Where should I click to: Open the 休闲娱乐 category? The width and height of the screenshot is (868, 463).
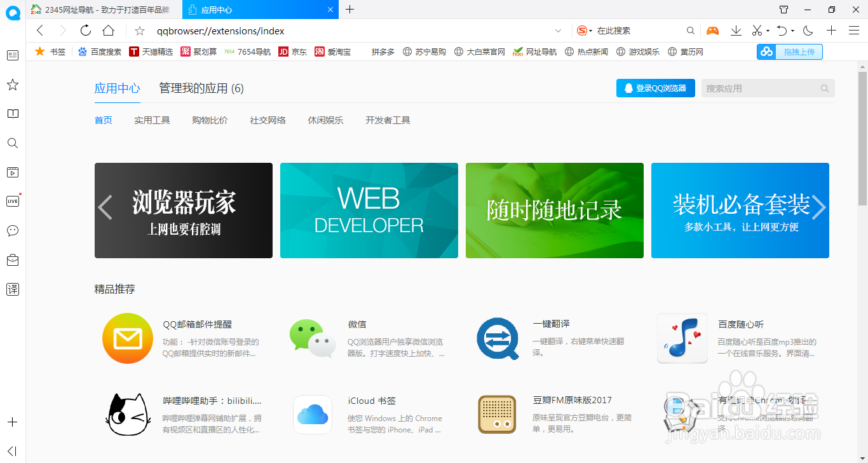pos(326,120)
